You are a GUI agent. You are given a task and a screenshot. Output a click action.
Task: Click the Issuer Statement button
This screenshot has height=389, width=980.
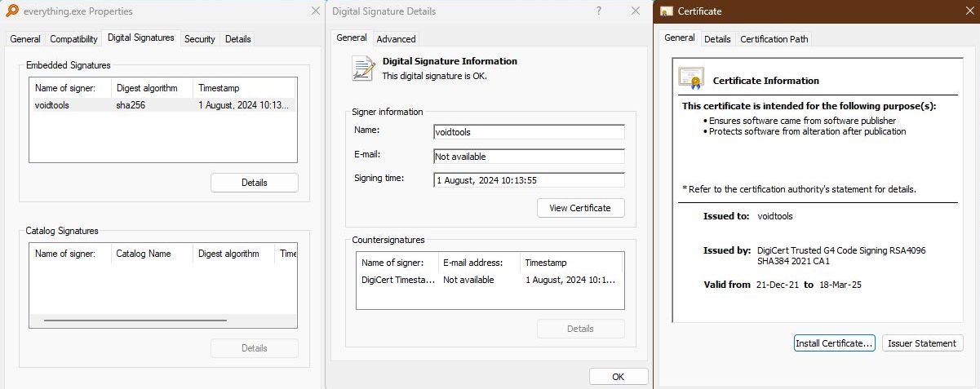(x=923, y=343)
